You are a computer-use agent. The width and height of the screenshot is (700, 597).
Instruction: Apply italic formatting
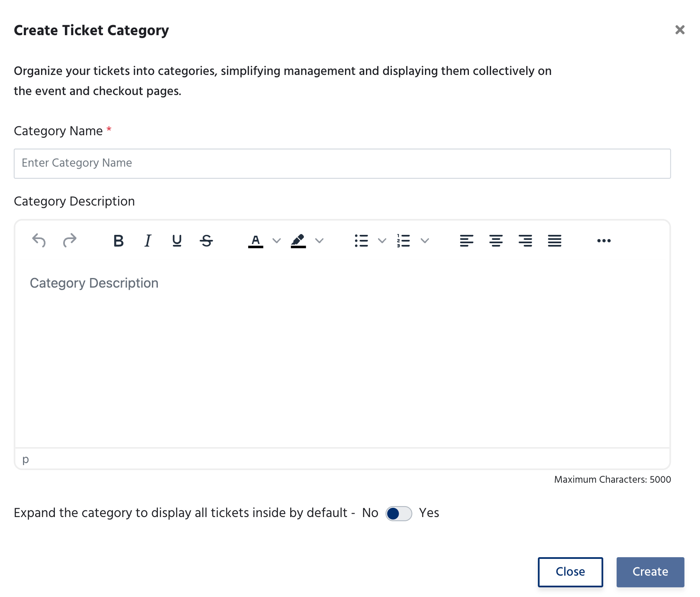point(148,241)
